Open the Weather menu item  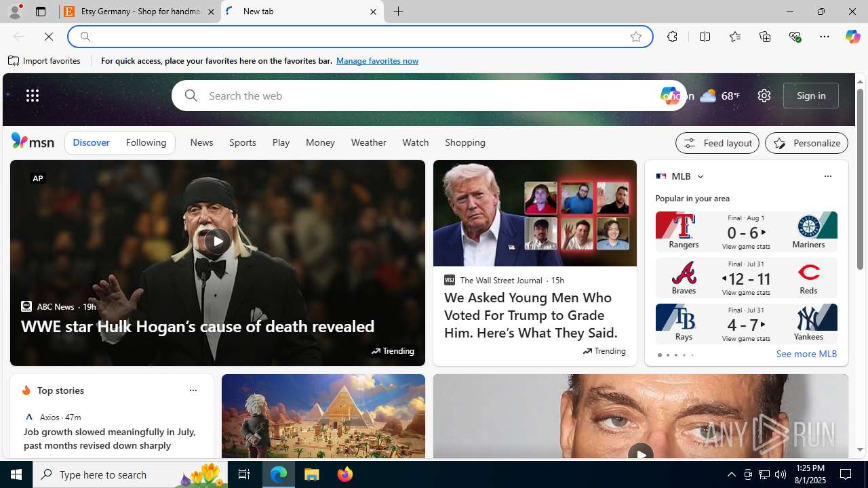(x=368, y=143)
